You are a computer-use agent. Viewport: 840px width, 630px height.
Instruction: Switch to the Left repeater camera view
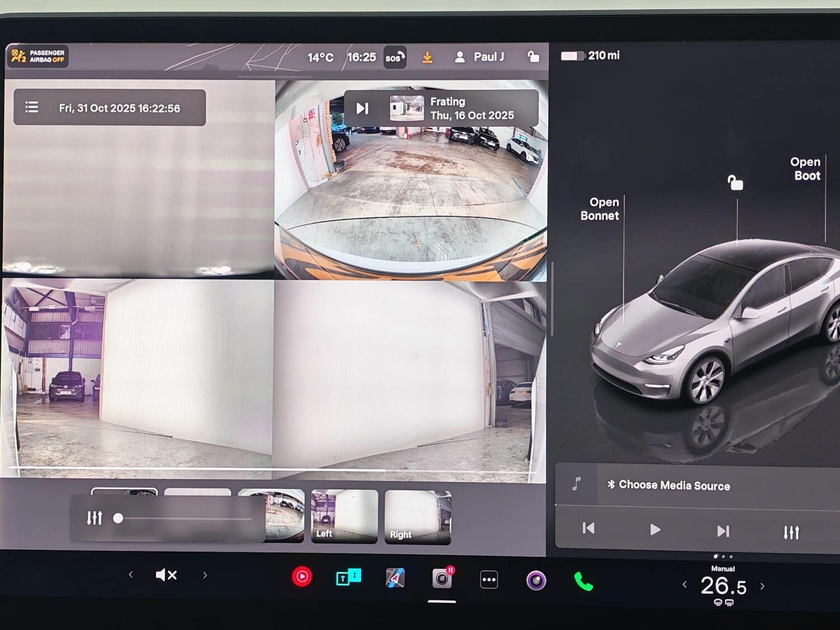tap(343, 515)
